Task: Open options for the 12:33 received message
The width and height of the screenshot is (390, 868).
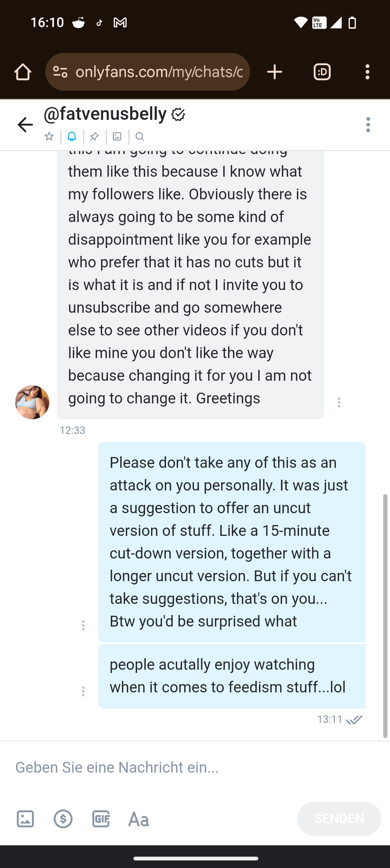Action: tap(339, 402)
